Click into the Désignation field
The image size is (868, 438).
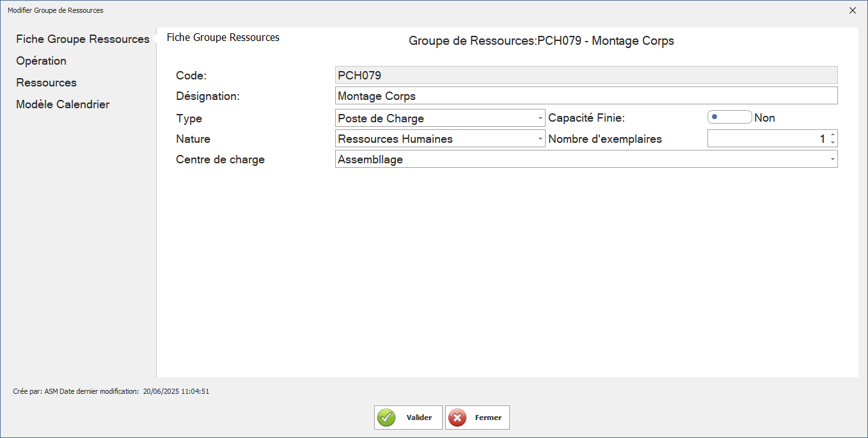pyautogui.click(x=586, y=96)
